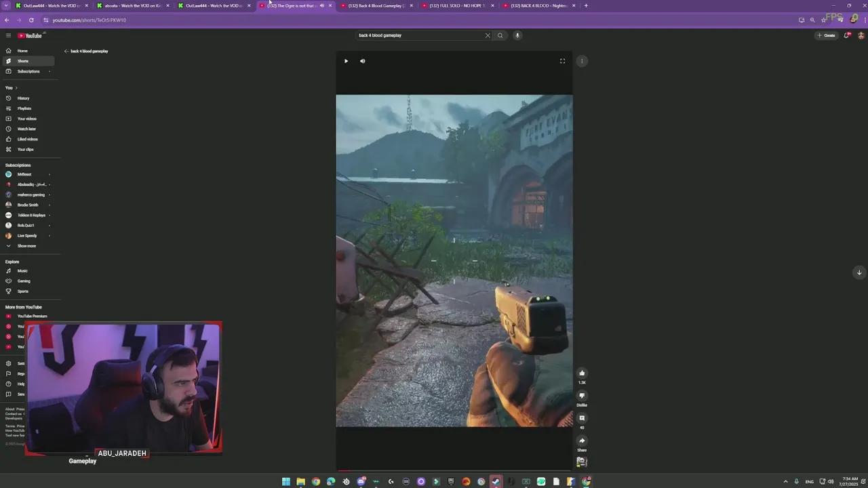
Task: Open File Explorer from the taskbar
Action: [x=301, y=482]
